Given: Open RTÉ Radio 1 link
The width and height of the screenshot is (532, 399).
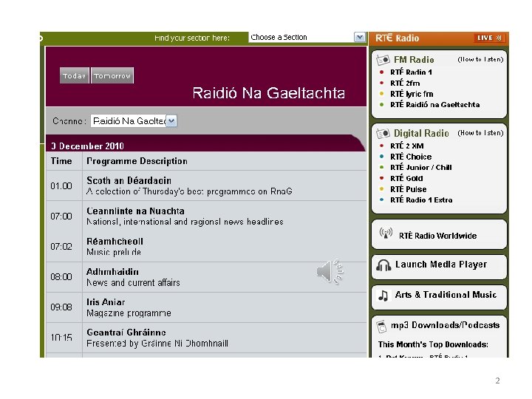Looking at the screenshot, I should click(411, 72).
